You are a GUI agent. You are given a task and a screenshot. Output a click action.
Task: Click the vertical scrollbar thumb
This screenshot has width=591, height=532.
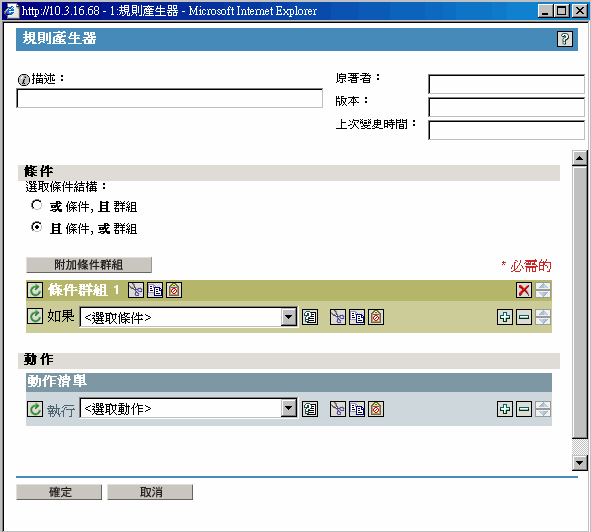[580, 302]
